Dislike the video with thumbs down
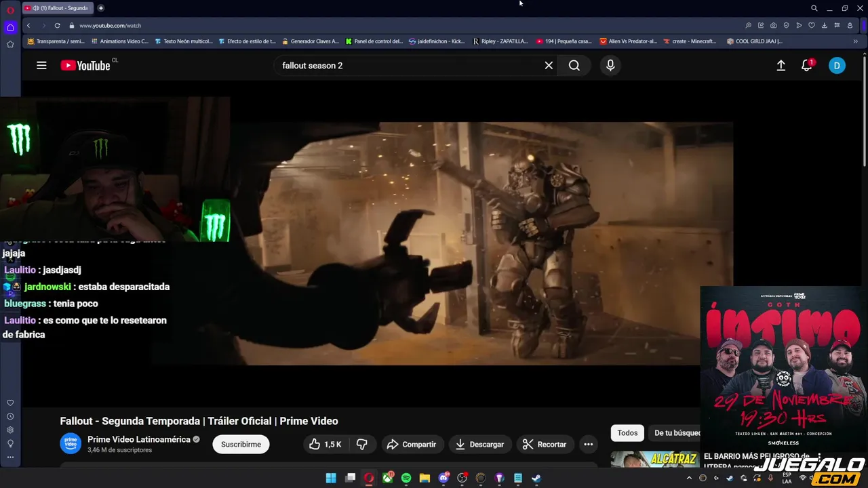868x488 pixels. coord(362,445)
